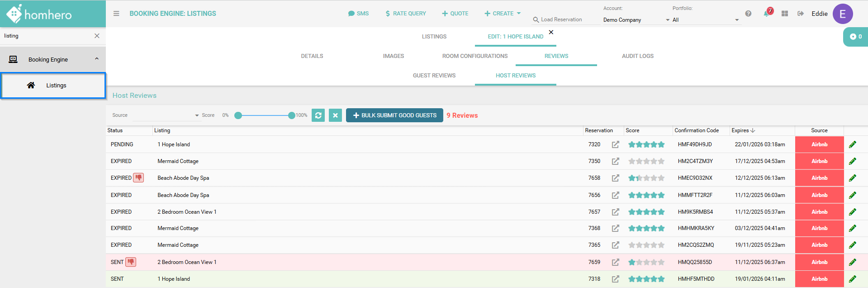868x288 pixels.
Task: Click the help question mark icon
Action: [x=748, y=14]
